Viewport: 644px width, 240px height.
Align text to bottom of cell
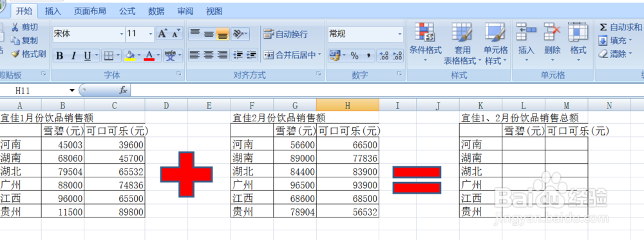point(223,34)
